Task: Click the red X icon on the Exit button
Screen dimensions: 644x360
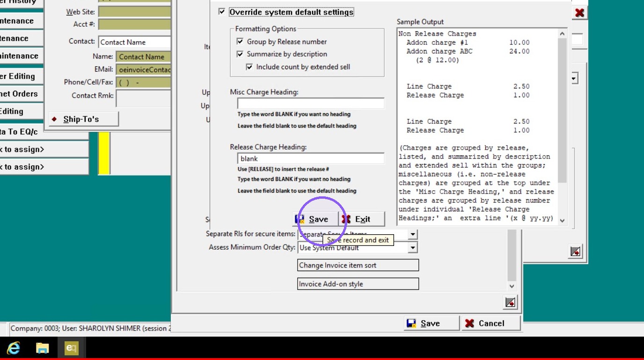Action: pos(346,219)
